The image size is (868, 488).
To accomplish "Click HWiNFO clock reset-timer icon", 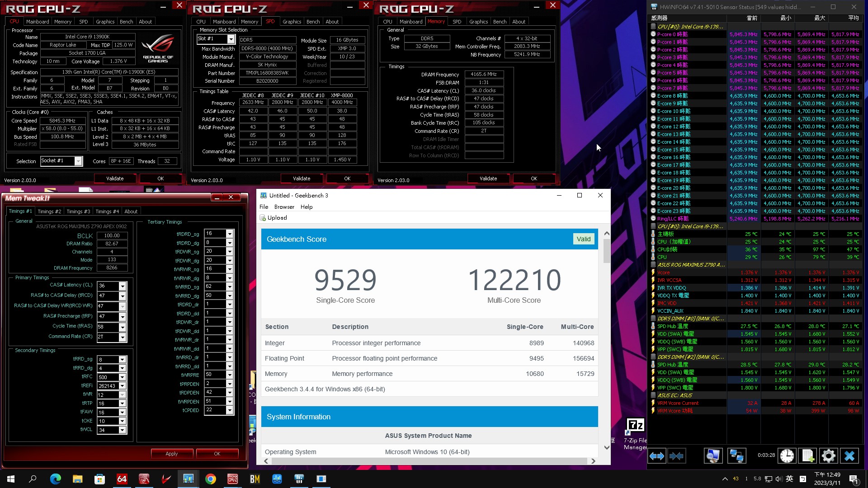I will [x=787, y=456].
